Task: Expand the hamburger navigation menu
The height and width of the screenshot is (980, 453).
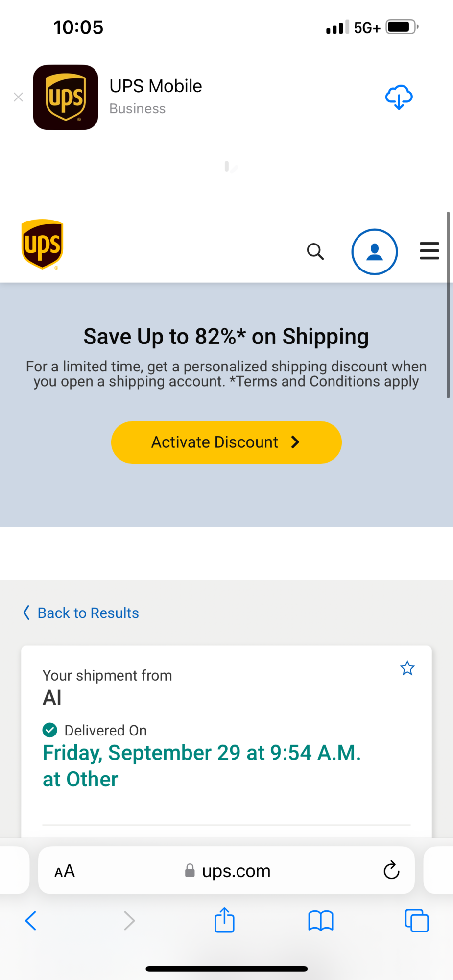Action: pos(429,251)
